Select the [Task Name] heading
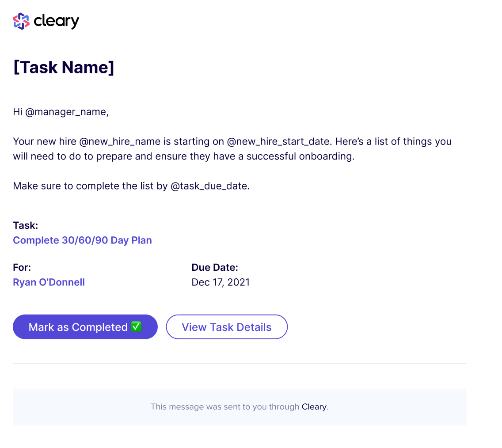The width and height of the screenshot is (502, 448). pyautogui.click(x=64, y=67)
